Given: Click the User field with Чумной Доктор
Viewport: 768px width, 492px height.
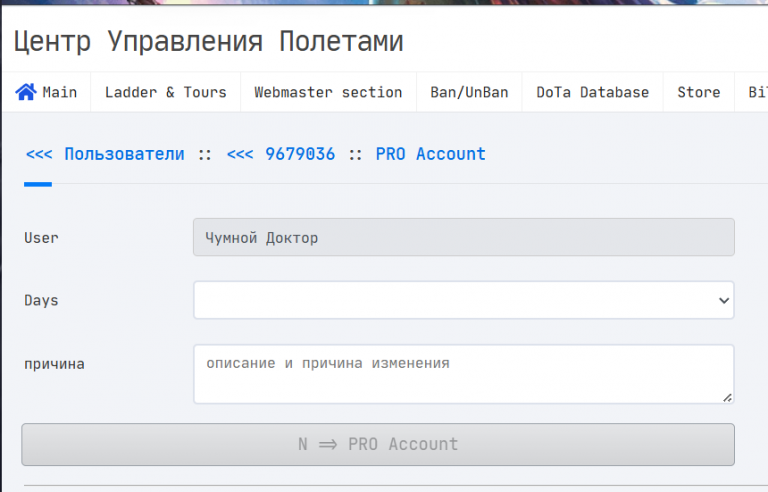Looking at the screenshot, I should (x=464, y=237).
